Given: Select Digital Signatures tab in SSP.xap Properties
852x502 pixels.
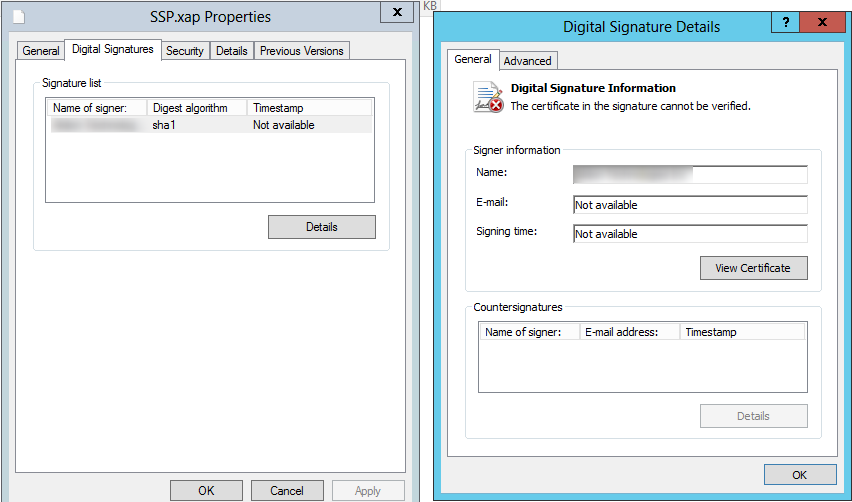Looking at the screenshot, I should [x=113, y=49].
